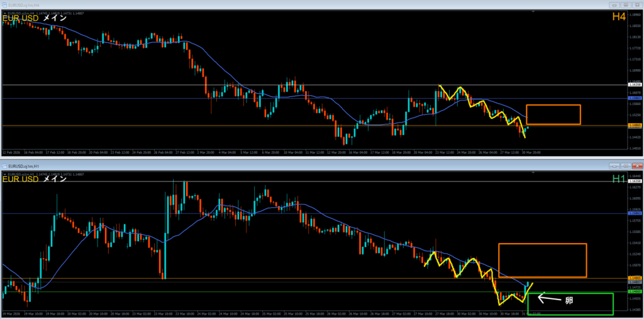Click the '19 Mar 2026' date on the H1 time axis
Screen dimensions: 644x319
(10, 314)
